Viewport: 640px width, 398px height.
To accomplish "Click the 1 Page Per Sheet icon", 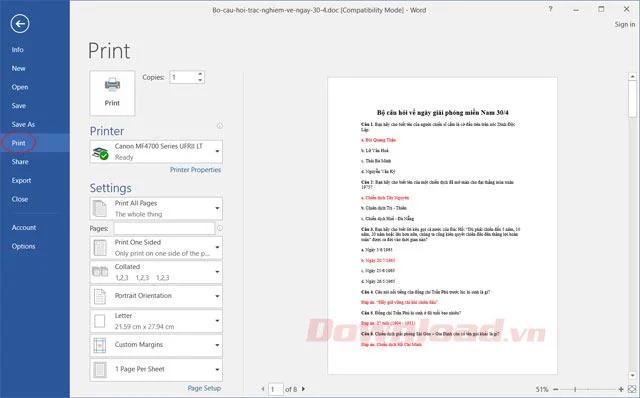I will coord(100,370).
